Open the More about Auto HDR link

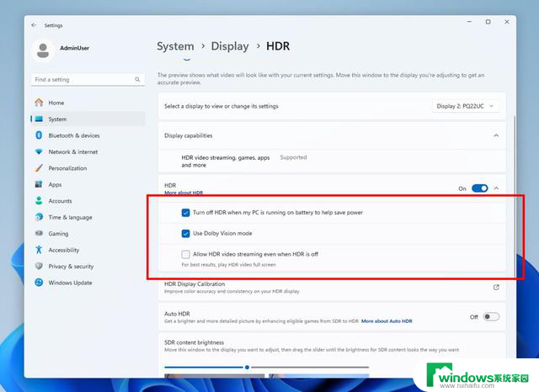click(387, 321)
